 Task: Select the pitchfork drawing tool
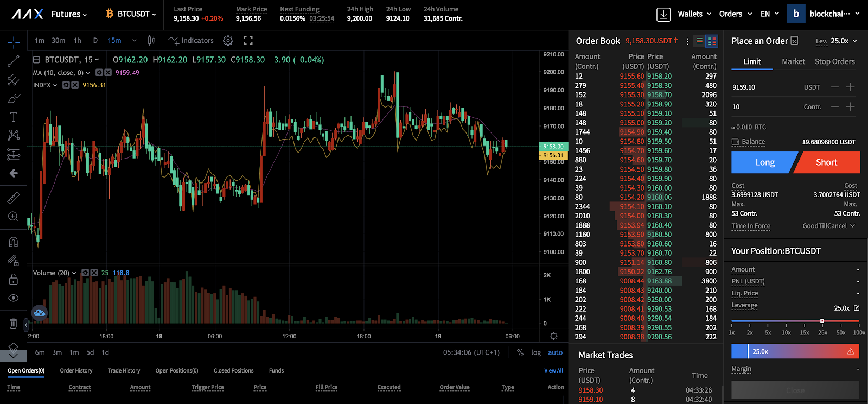click(14, 80)
